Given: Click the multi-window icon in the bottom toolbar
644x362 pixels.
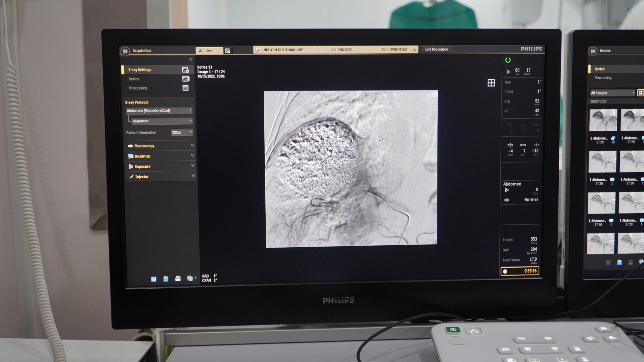Looking at the screenshot, I should click(x=191, y=279).
